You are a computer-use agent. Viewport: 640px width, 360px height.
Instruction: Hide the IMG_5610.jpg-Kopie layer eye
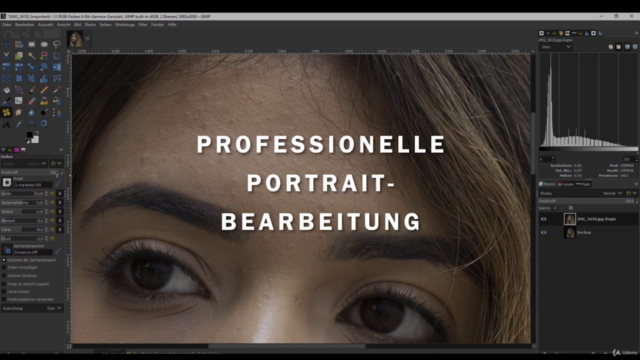point(544,219)
